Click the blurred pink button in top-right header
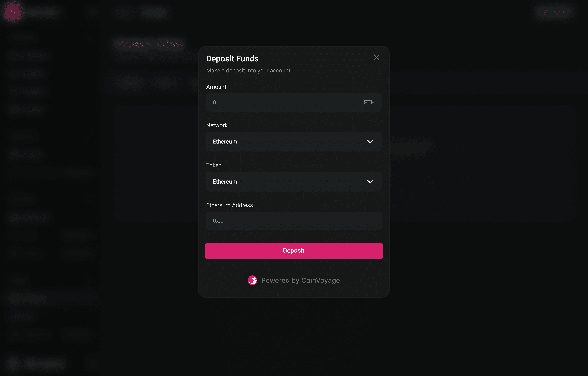588x376 pixels. click(554, 12)
